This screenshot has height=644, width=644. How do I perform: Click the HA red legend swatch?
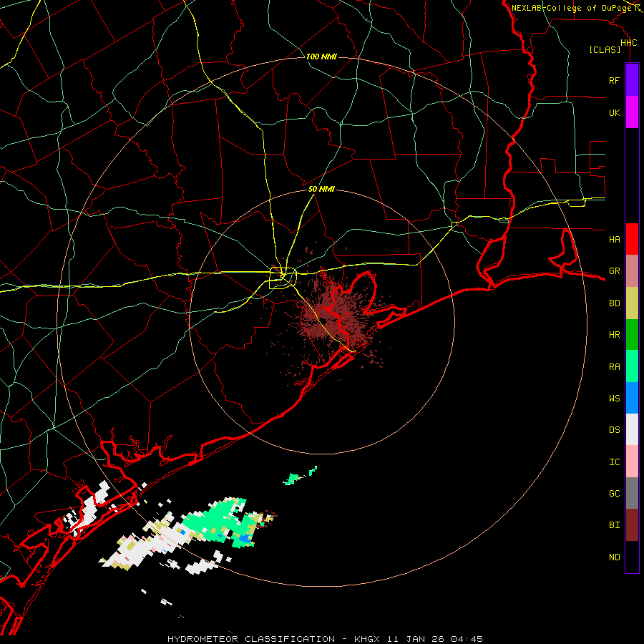pyautogui.click(x=632, y=239)
